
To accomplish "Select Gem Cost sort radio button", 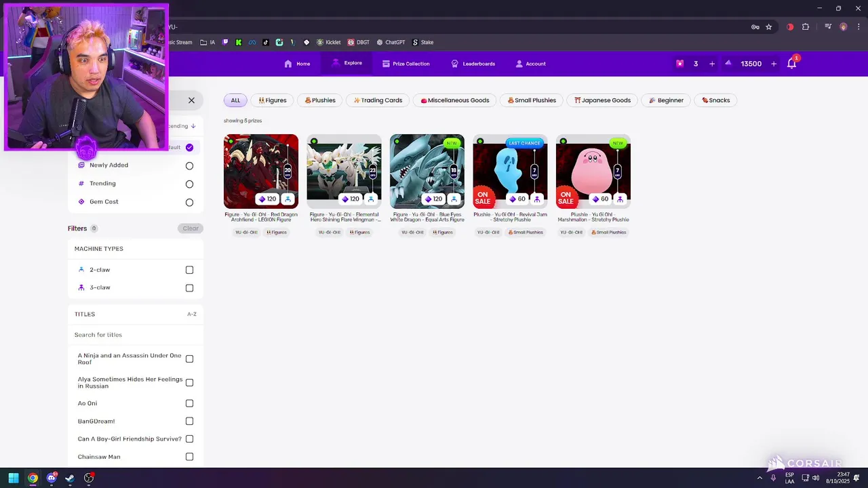I will pos(189,202).
